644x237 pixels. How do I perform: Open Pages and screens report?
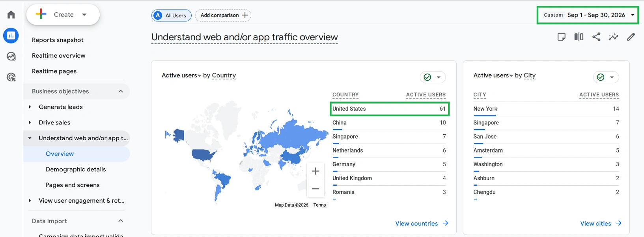(x=73, y=185)
